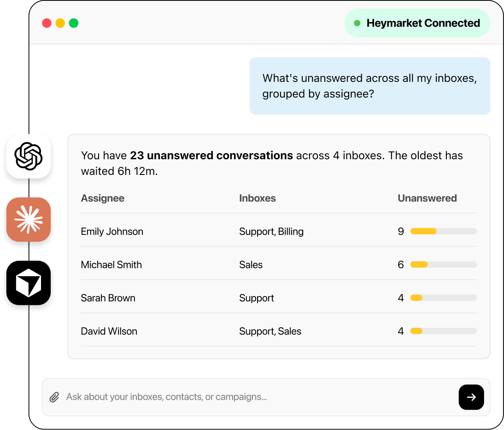This screenshot has height=430, width=504.
Task: Click the 23 unanswered conversations bold text
Action: 211,156
